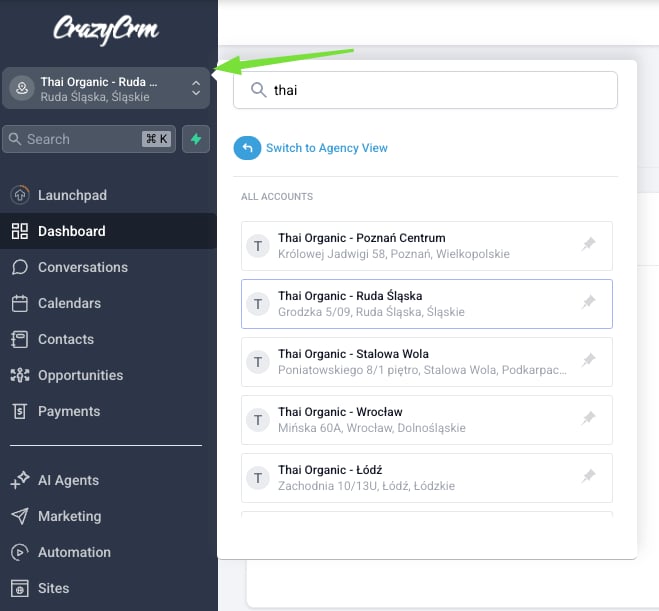The image size is (659, 611).
Task: Expand the account switcher chevron arrows
Action: pos(196,89)
